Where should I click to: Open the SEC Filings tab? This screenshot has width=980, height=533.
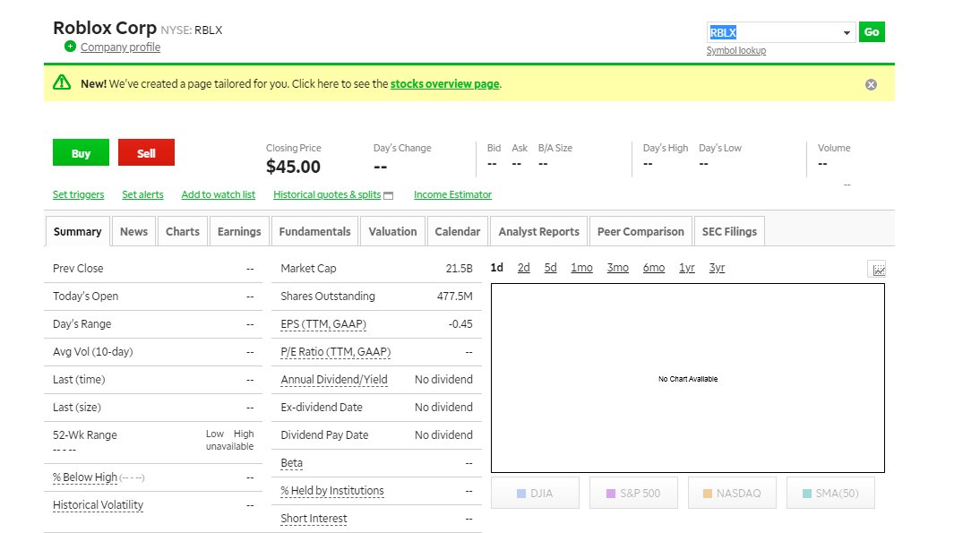point(729,231)
